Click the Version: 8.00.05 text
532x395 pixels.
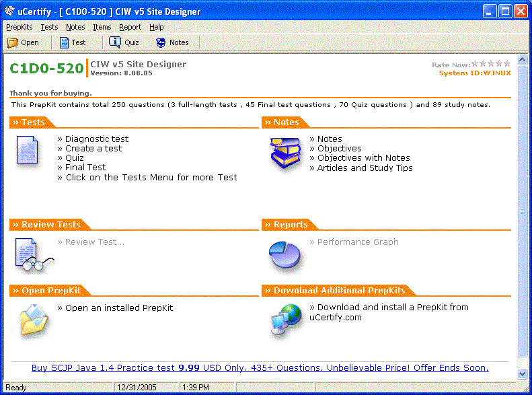point(121,73)
